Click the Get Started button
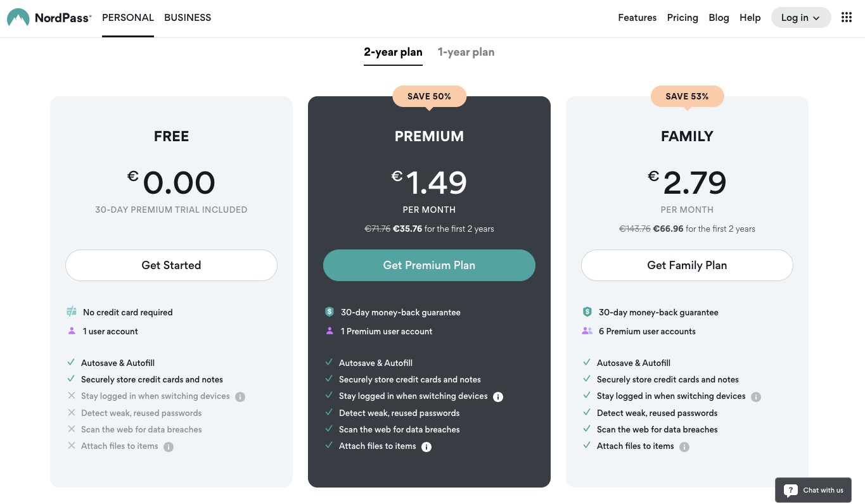This screenshot has height=504, width=865. 171,265
